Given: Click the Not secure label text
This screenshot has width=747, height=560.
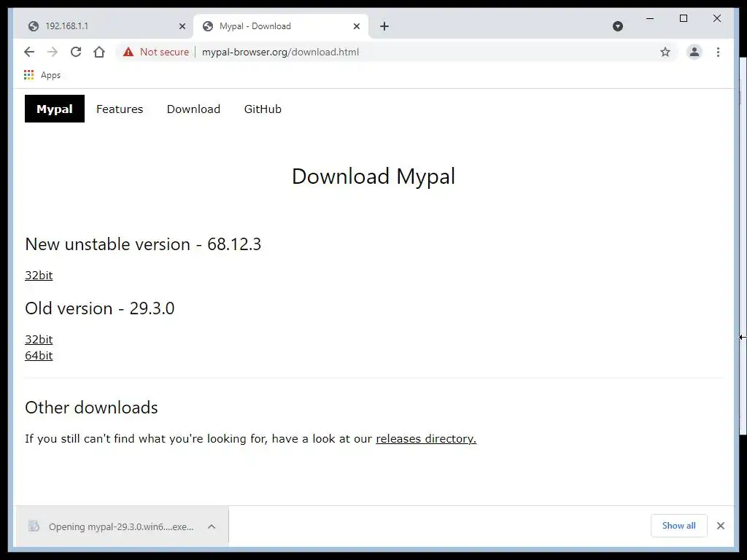Looking at the screenshot, I should [164, 52].
